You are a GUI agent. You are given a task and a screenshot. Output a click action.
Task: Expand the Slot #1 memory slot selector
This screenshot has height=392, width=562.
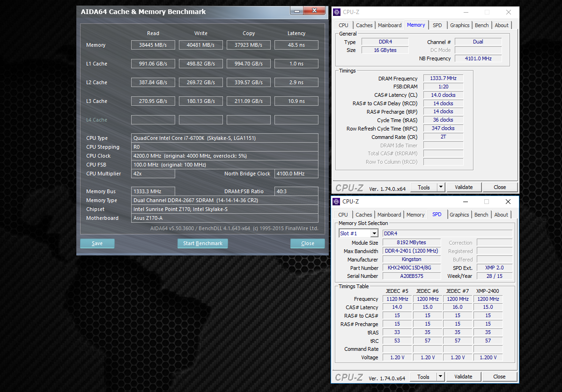(374, 233)
